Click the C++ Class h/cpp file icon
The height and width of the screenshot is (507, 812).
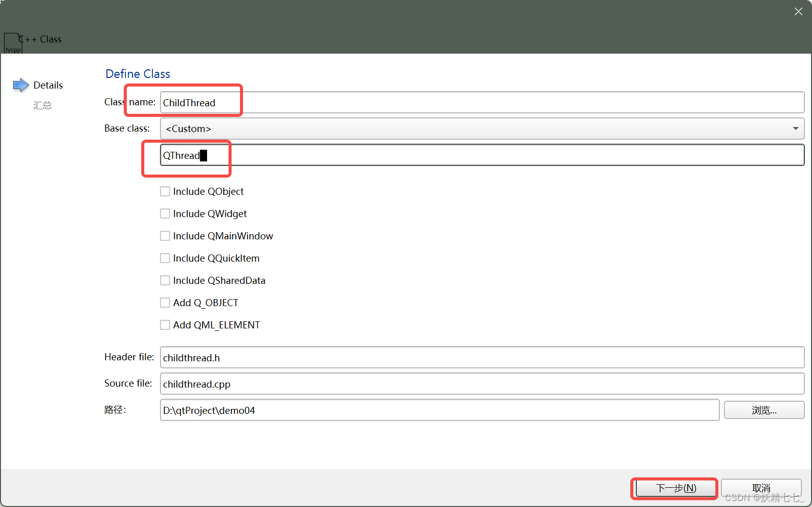[13, 44]
